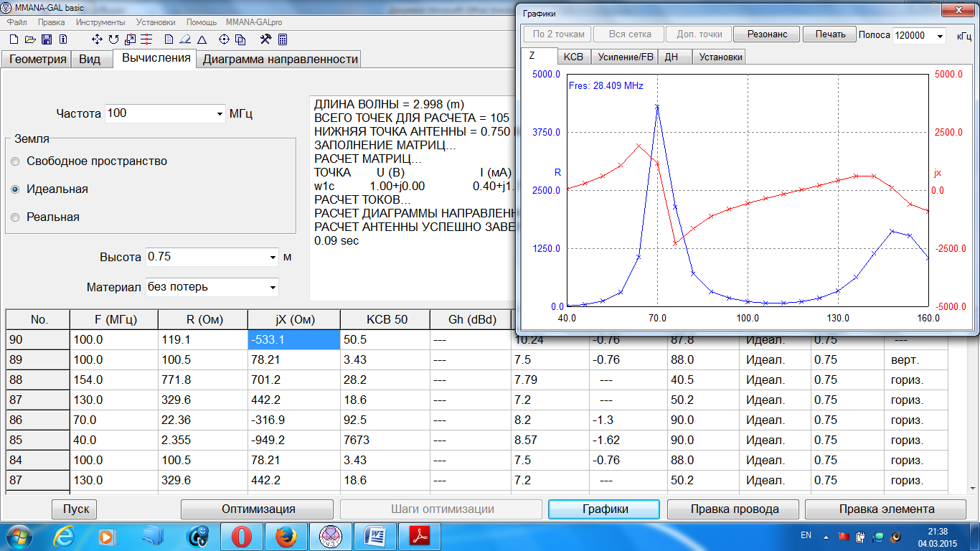This screenshot has width=980, height=551.
Task: Click the EN language indicator in tray
Action: (x=806, y=535)
